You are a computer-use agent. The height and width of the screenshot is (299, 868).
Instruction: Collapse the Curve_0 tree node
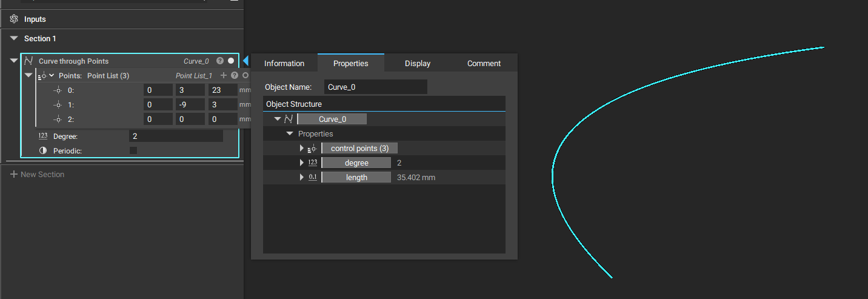(278, 119)
